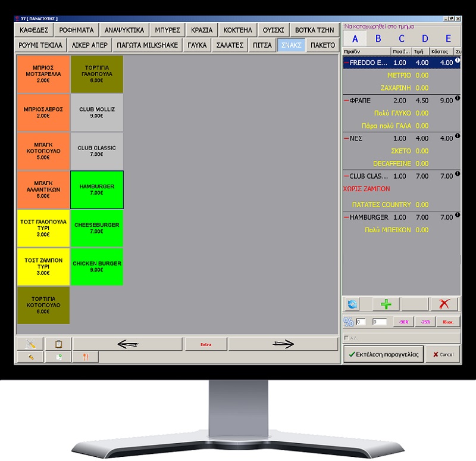Click the left arrow navigation button

click(128, 344)
